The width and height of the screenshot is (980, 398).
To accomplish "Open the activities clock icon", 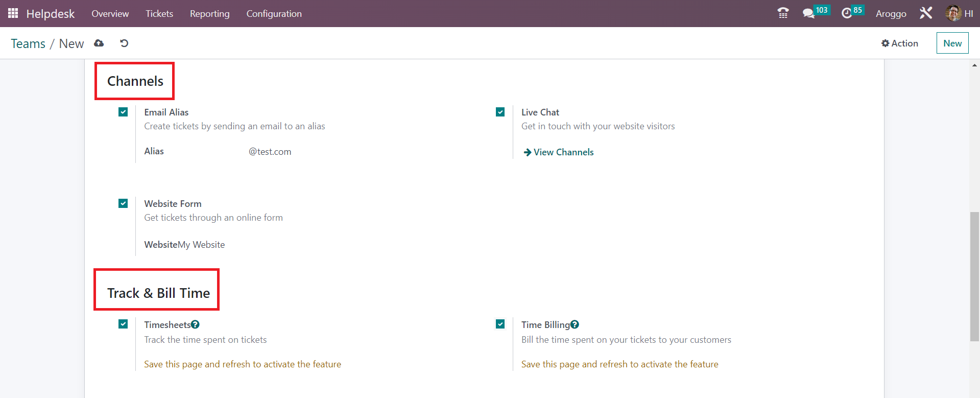I will [847, 13].
